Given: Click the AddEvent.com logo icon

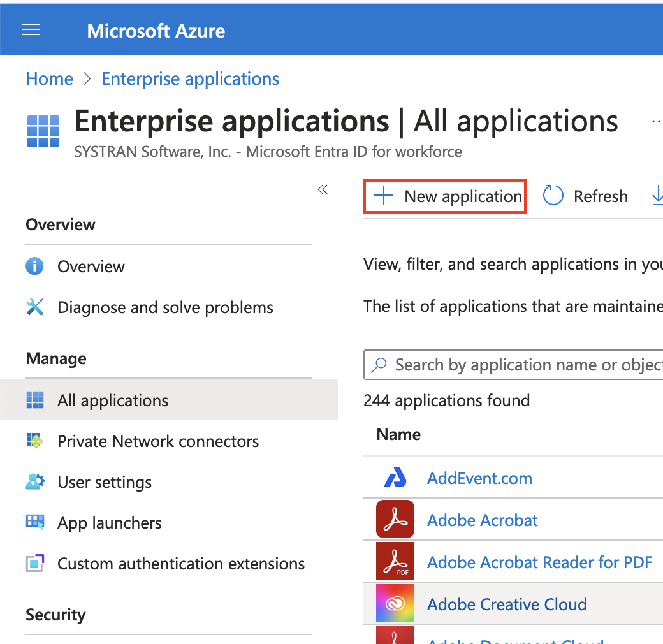Looking at the screenshot, I should [x=395, y=478].
